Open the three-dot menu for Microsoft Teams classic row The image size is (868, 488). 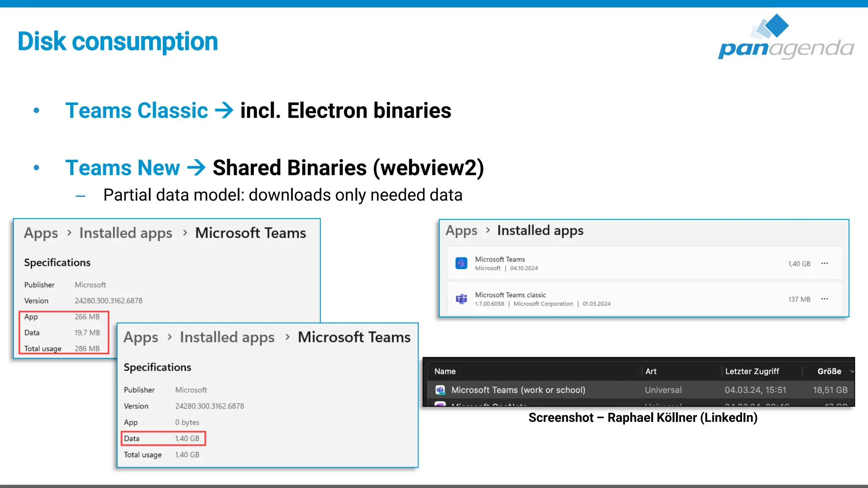pos(824,299)
